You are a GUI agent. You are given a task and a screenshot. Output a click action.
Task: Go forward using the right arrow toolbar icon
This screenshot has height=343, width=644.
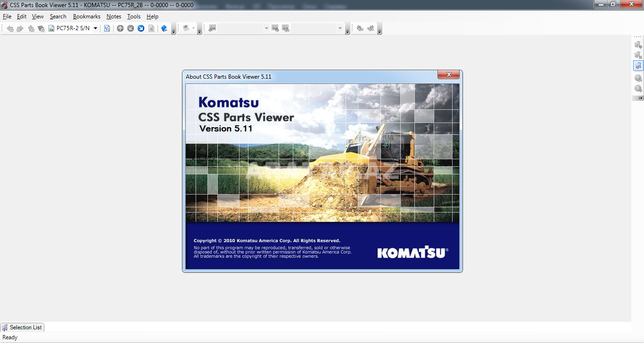tap(20, 29)
